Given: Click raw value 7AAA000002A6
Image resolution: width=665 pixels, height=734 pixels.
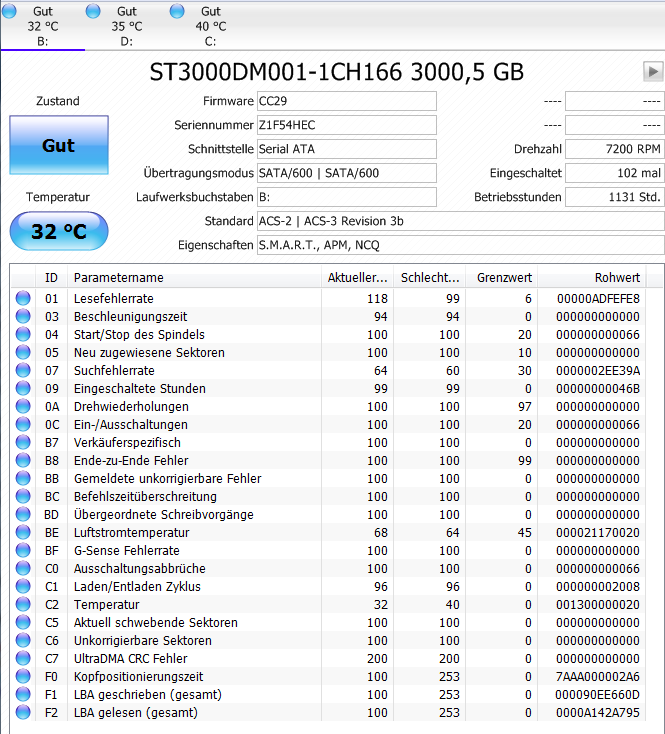Looking at the screenshot, I should (598, 676).
